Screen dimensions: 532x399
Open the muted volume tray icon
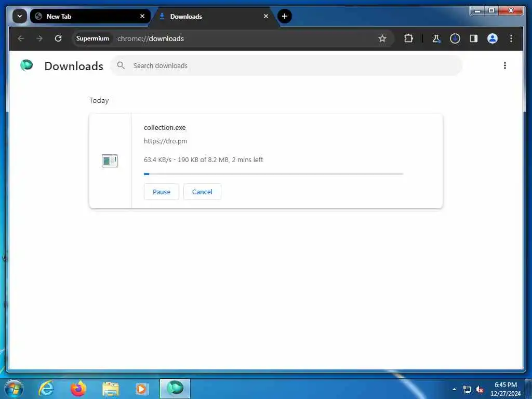[480, 390]
